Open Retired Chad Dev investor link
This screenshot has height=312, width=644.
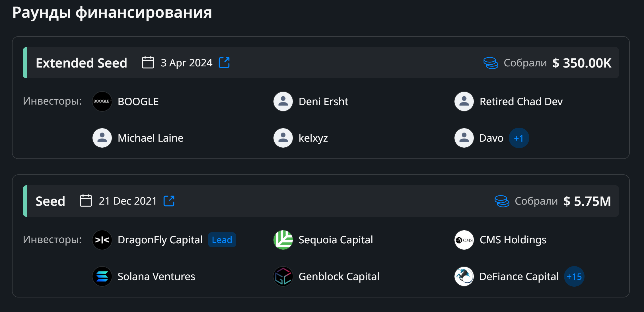521,102
